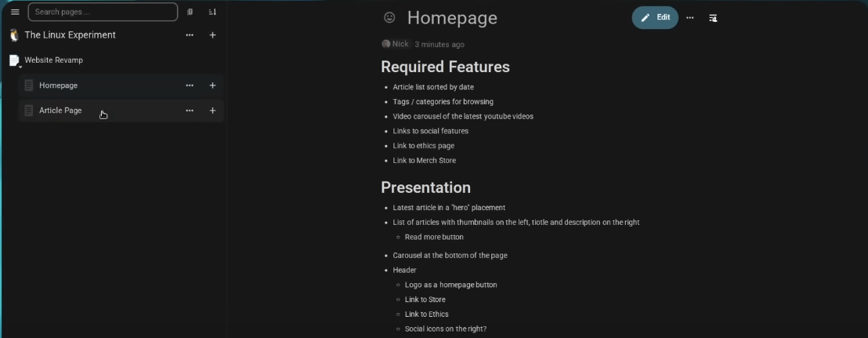Click the smiley emoji icon beside Homepage title

[389, 18]
